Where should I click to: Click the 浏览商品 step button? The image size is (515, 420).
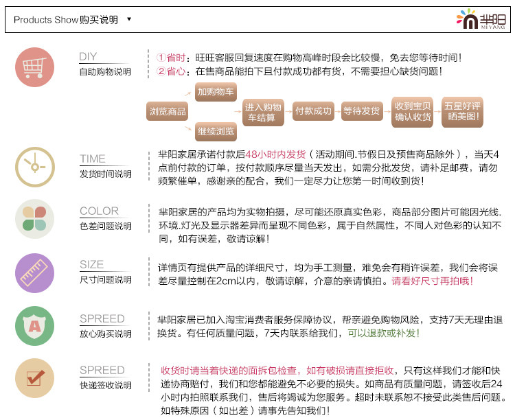tap(167, 111)
